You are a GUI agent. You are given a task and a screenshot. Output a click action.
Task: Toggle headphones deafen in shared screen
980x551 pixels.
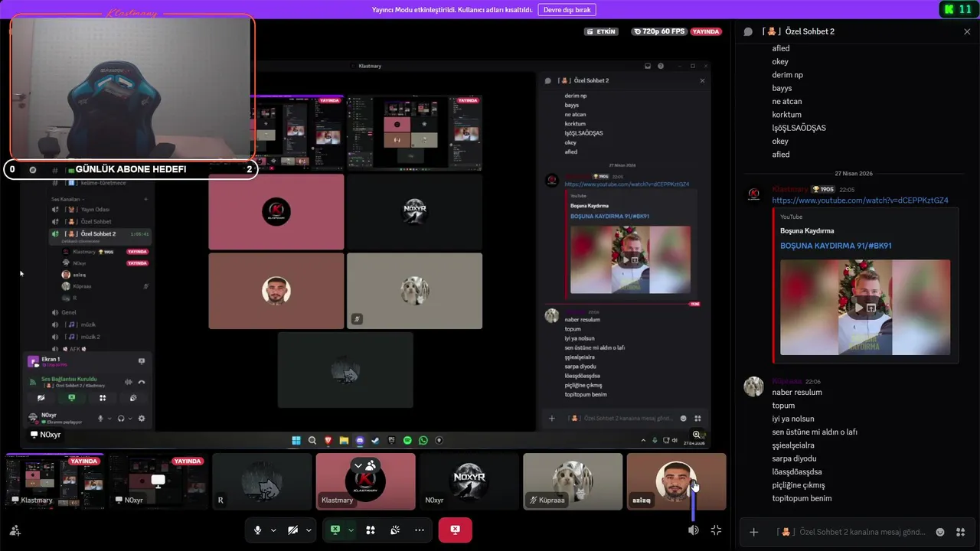(x=121, y=419)
